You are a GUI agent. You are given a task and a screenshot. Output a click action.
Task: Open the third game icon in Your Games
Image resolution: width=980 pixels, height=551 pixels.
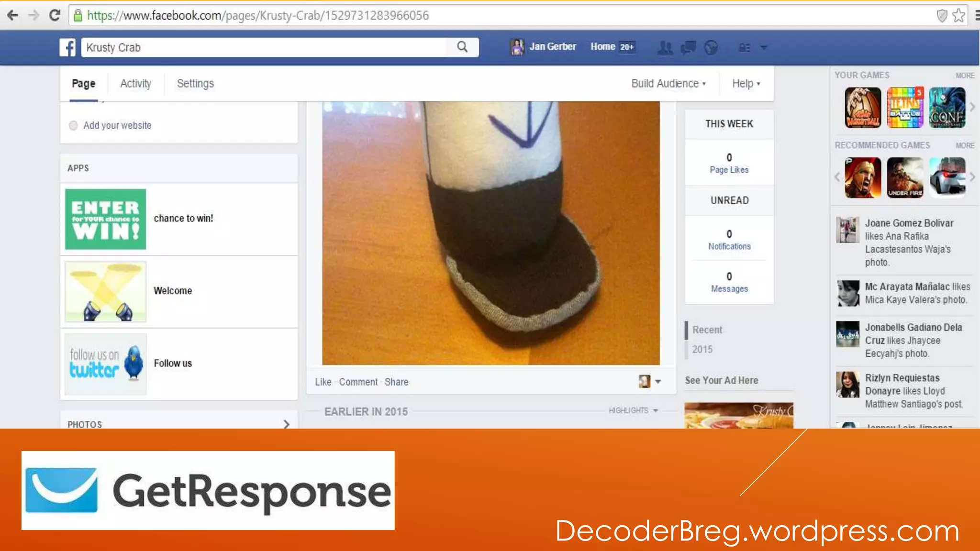point(947,108)
